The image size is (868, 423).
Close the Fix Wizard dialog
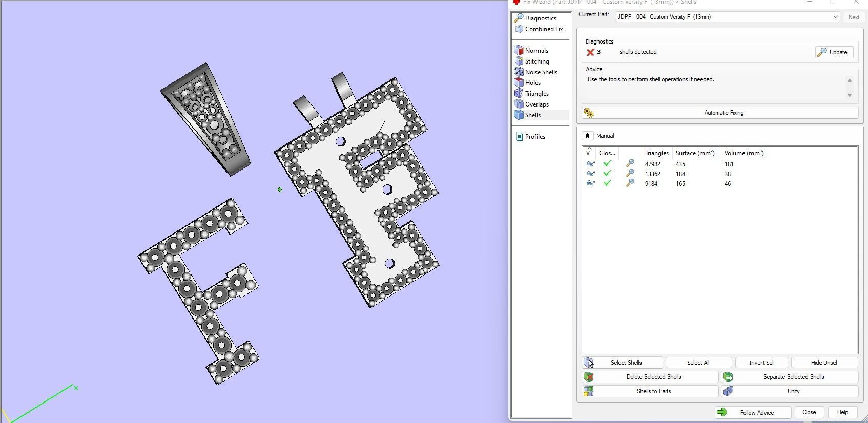point(809,412)
